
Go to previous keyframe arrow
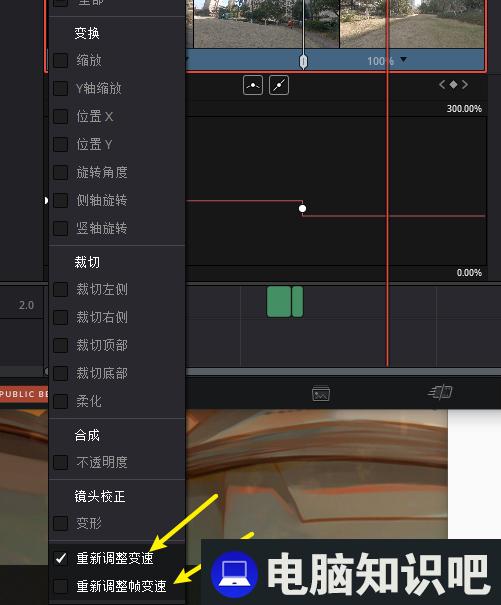point(442,84)
